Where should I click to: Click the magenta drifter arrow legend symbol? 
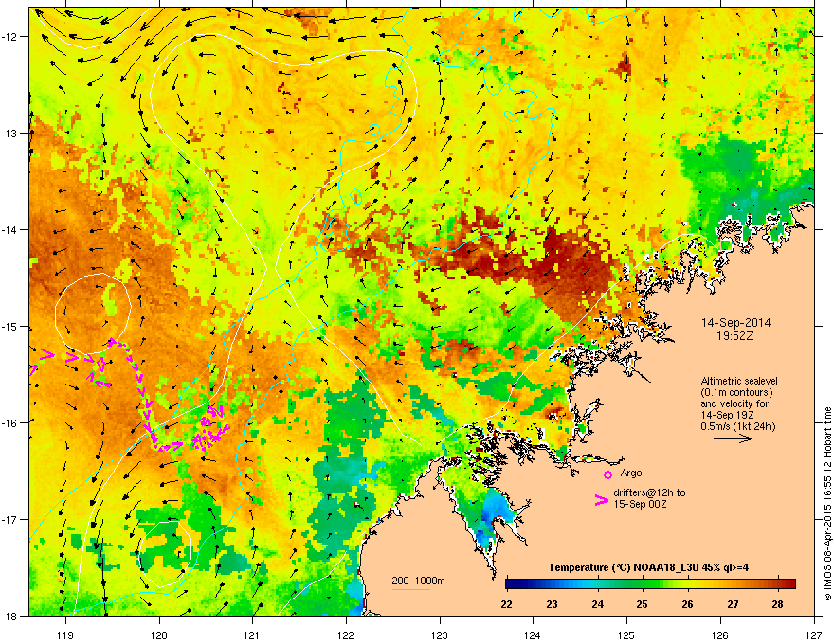601,499
